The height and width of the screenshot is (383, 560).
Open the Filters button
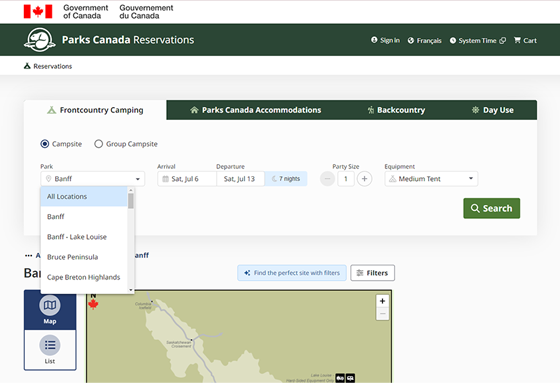[372, 273]
